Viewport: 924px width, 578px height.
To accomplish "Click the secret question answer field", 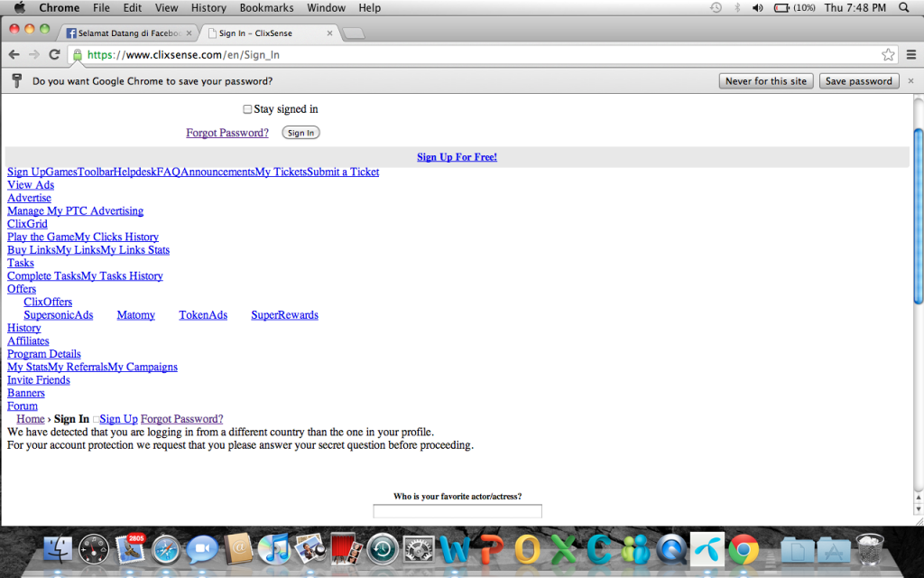I will pos(457,511).
